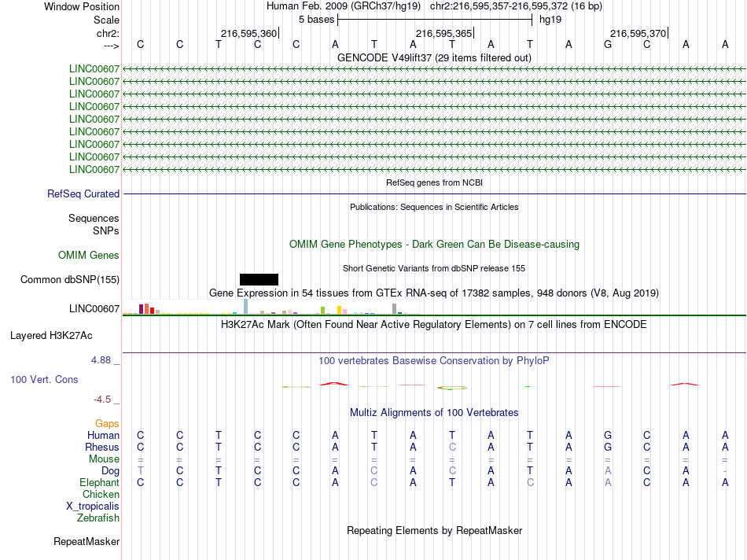Viewport: 747px width, 560px height.
Task: Click the Mouse species label
Action: click(x=105, y=459)
